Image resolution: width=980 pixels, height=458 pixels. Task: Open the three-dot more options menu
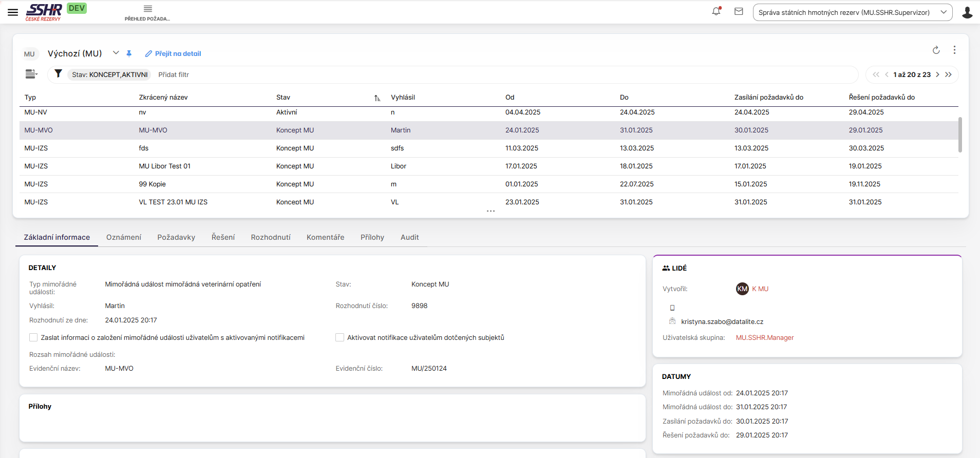(x=954, y=50)
